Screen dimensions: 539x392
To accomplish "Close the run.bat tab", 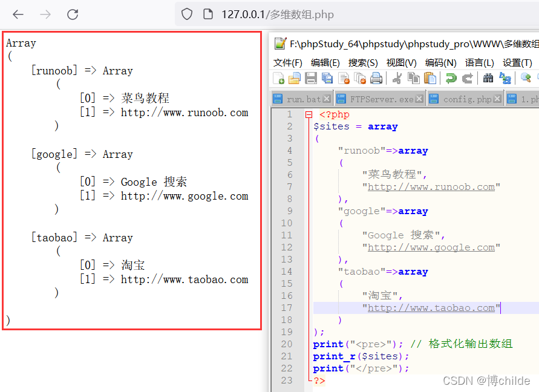I will pyautogui.click(x=327, y=99).
